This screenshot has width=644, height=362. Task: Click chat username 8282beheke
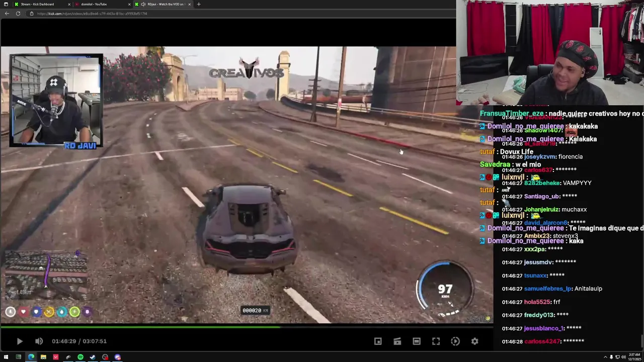coord(541,183)
